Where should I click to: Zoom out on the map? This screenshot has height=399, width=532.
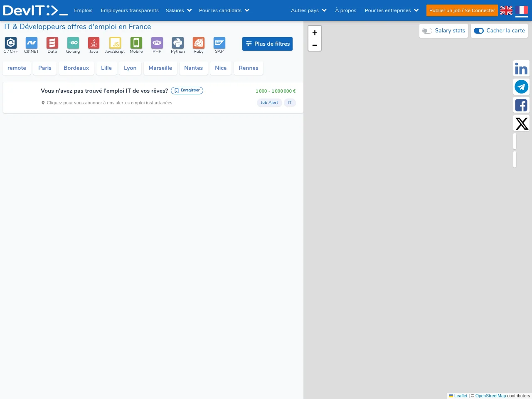pos(315,44)
